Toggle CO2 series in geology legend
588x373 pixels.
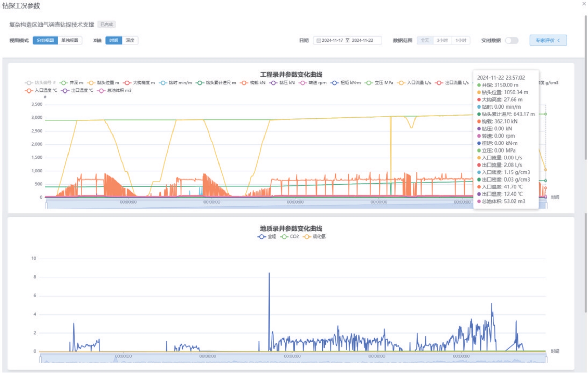(289, 236)
